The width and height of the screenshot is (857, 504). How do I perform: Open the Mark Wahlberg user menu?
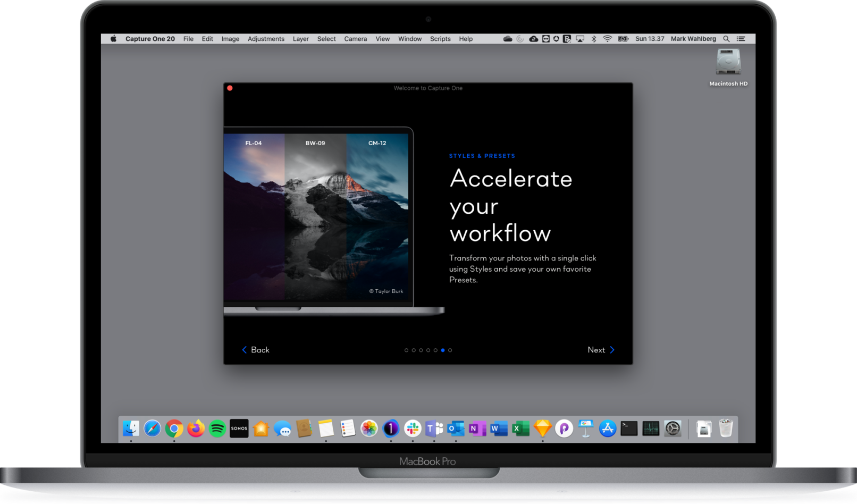point(693,38)
